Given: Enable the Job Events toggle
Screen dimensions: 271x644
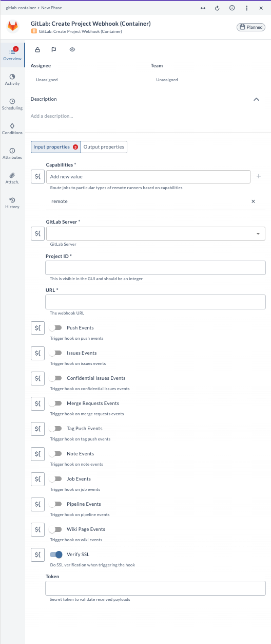Looking at the screenshot, I should click(55, 479).
